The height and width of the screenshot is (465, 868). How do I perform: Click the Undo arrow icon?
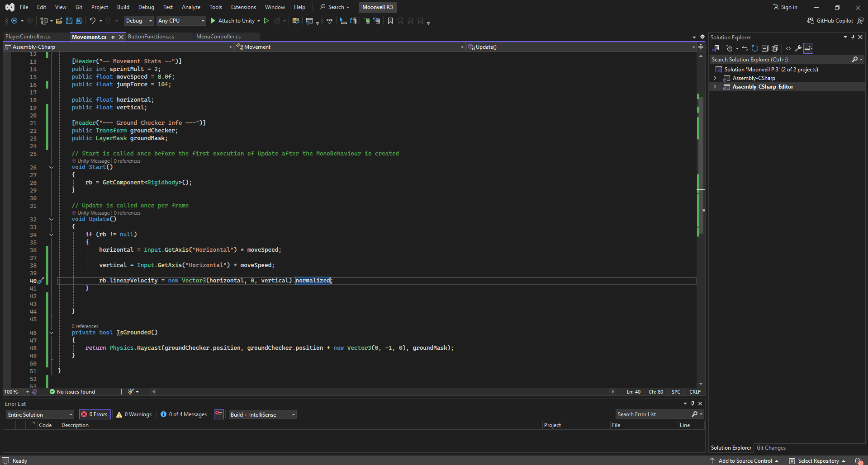(92, 21)
